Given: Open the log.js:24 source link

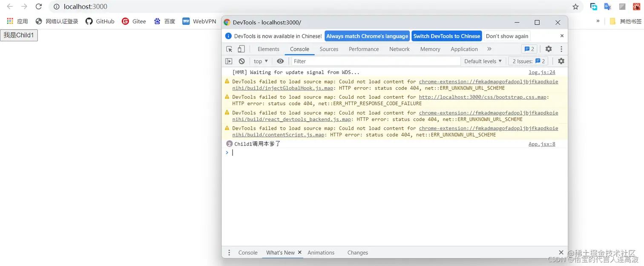Looking at the screenshot, I should pyautogui.click(x=542, y=72).
